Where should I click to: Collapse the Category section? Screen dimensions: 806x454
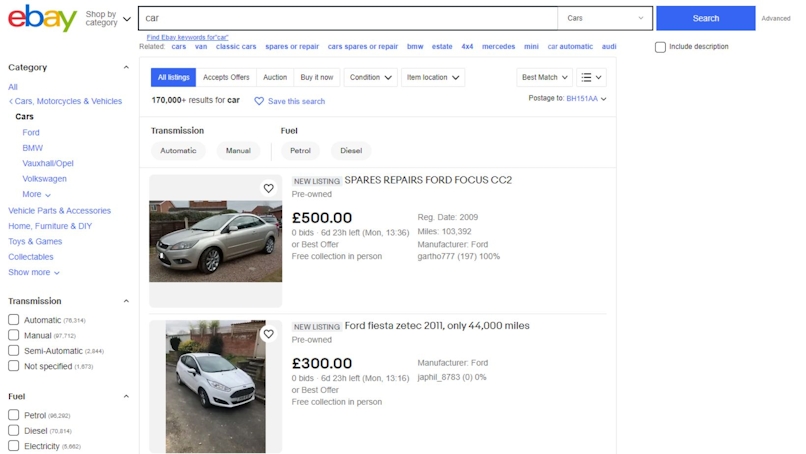coord(126,67)
